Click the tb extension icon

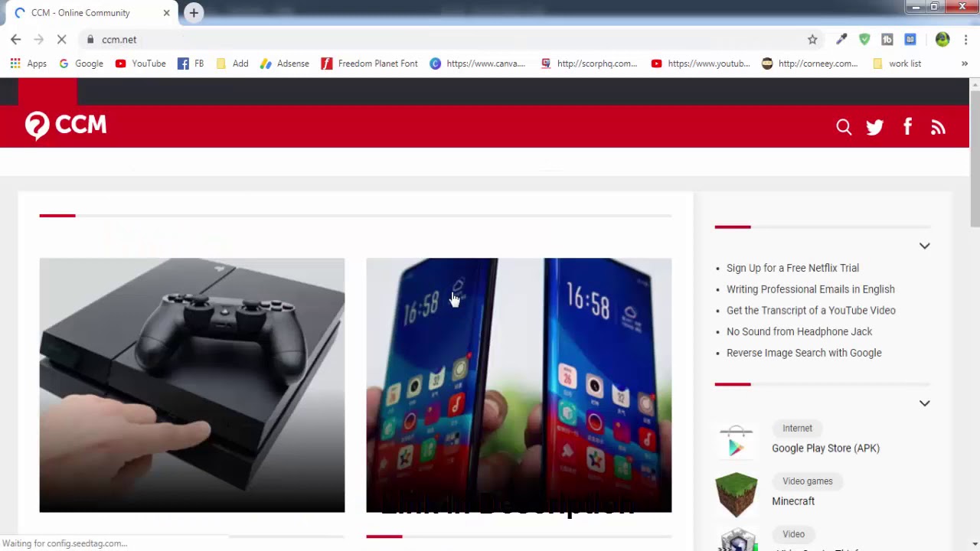tap(887, 40)
